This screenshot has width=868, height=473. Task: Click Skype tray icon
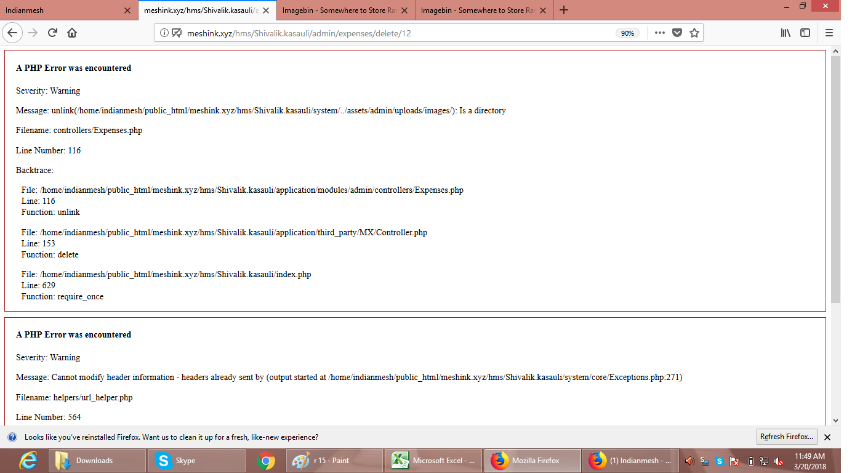[x=720, y=461]
